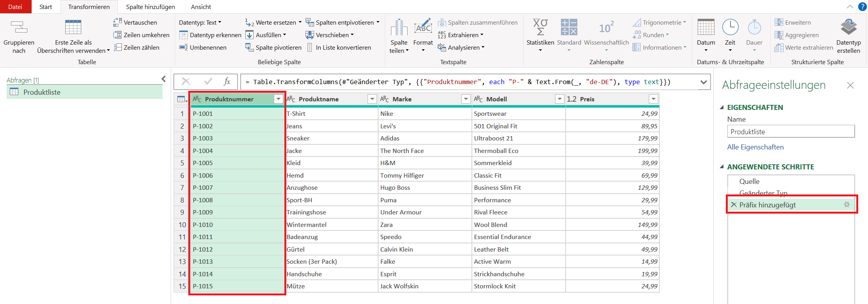Click the fx function button
Viewport: 868px width, 304px height.
[227, 82]
